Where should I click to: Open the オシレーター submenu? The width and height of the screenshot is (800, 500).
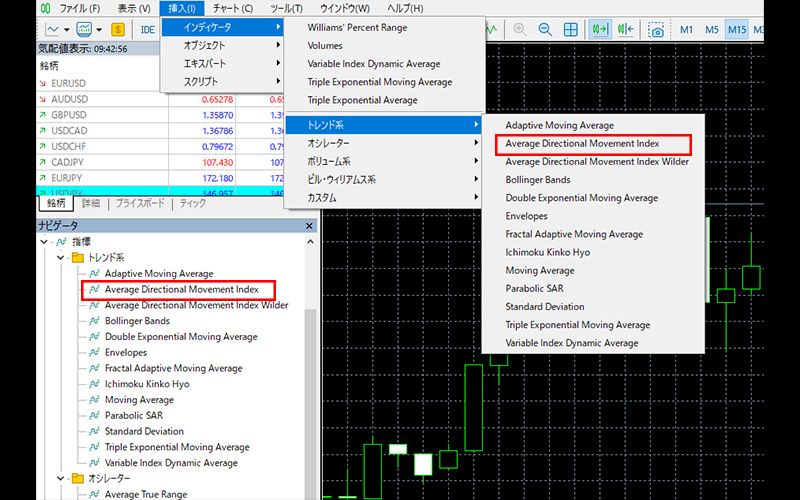point(383,143)
